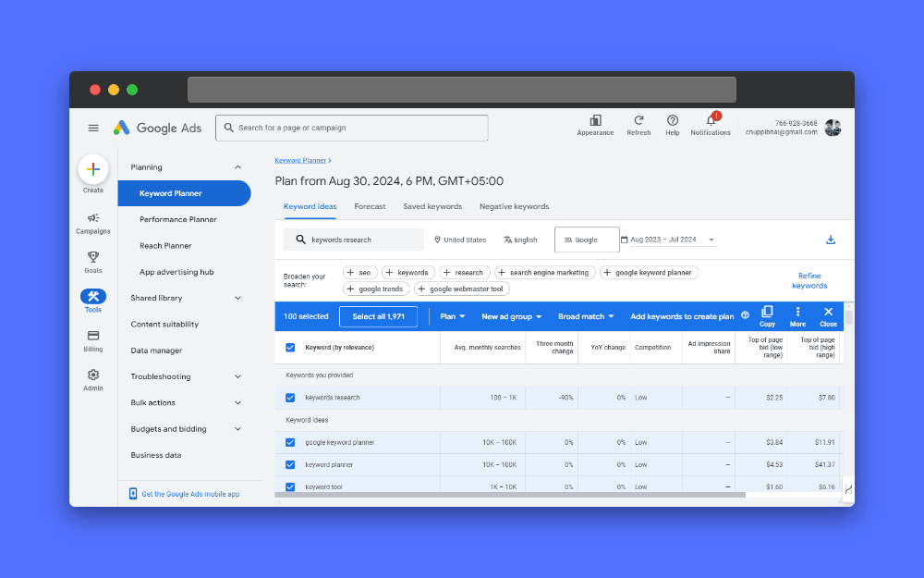Viewport: 924px width, 578px height.
Task: Select Keyword Planner menu item
Action: pyautogui.click(x=185, y=193)
